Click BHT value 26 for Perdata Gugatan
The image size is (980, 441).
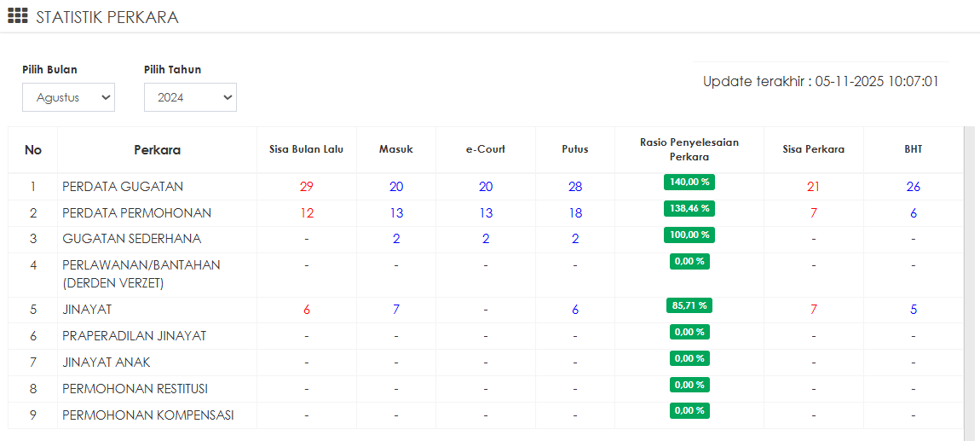tap(913, 187)
